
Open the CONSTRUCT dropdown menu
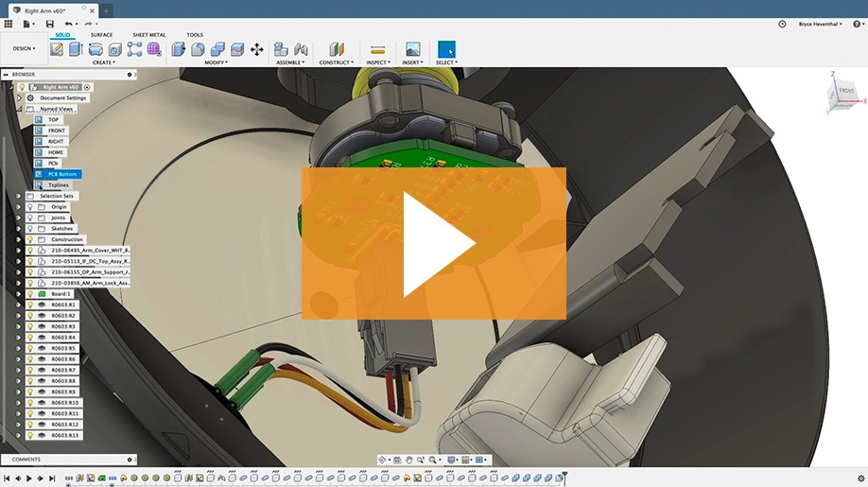(x=336, y=62)
